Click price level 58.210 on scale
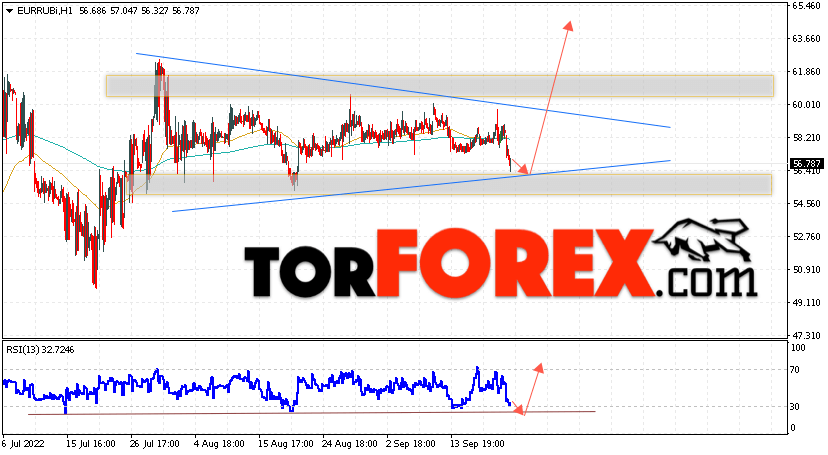 click(806, 138)
